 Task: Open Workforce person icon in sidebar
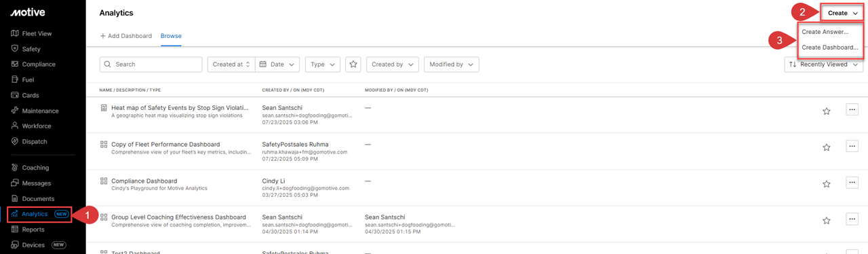(15, 126)
